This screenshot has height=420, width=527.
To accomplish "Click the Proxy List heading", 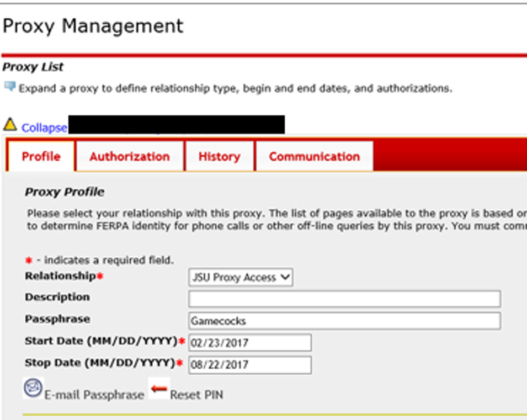I will (33, 67).
